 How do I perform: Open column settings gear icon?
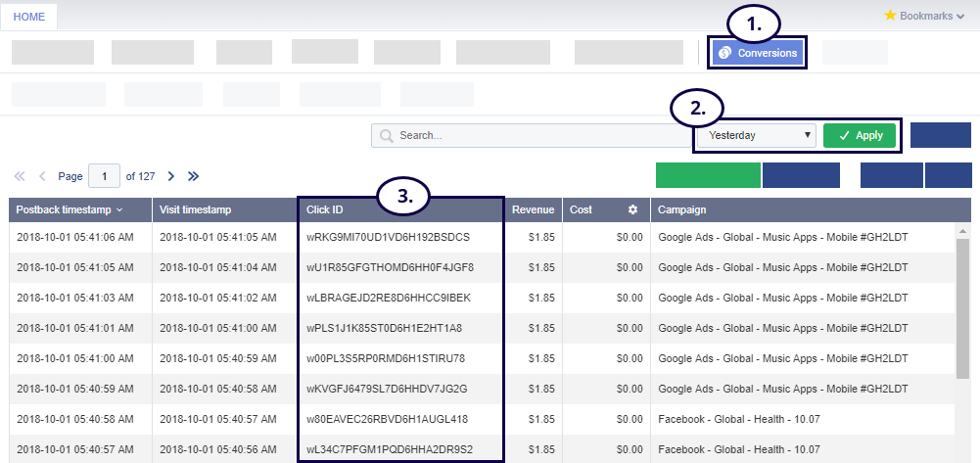pyautogui.click(x=632, y=209)
